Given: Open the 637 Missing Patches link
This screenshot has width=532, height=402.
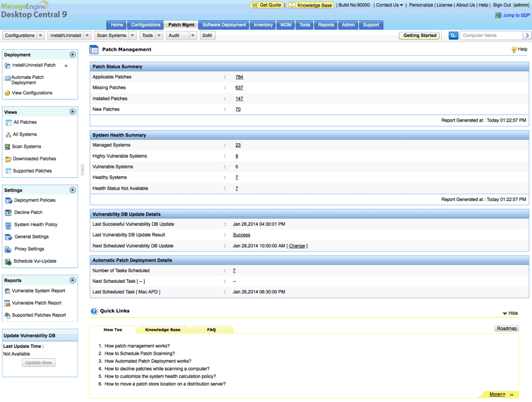Looking at the screenshot, I should click(x=239, y=88).
